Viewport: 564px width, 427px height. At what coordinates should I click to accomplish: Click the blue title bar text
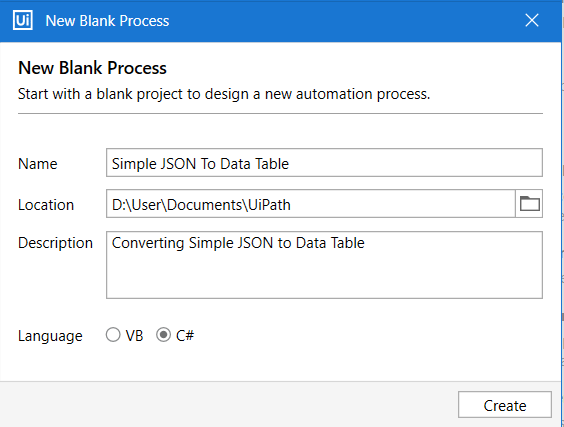tap(107, 21)
